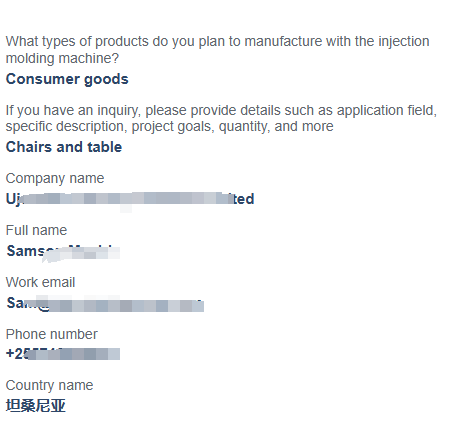Click the 'Country name' label

(x=49, y=386)
